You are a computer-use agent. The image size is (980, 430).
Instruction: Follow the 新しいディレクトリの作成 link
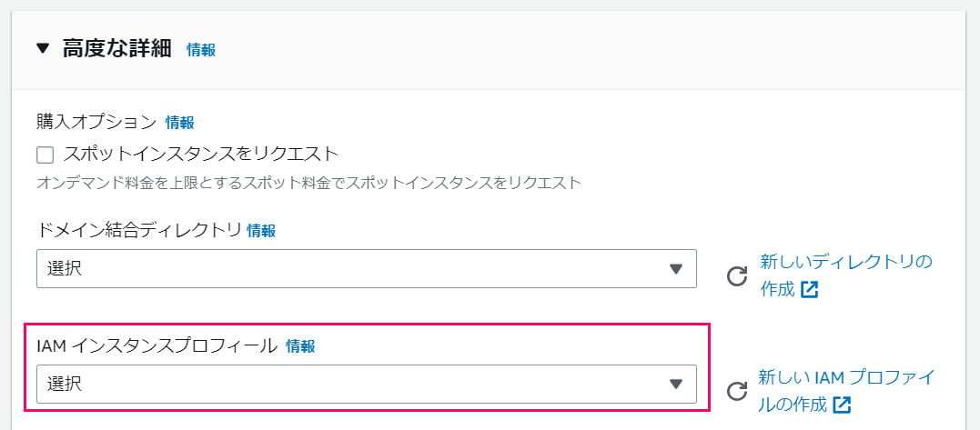click(x=845, y=275)
